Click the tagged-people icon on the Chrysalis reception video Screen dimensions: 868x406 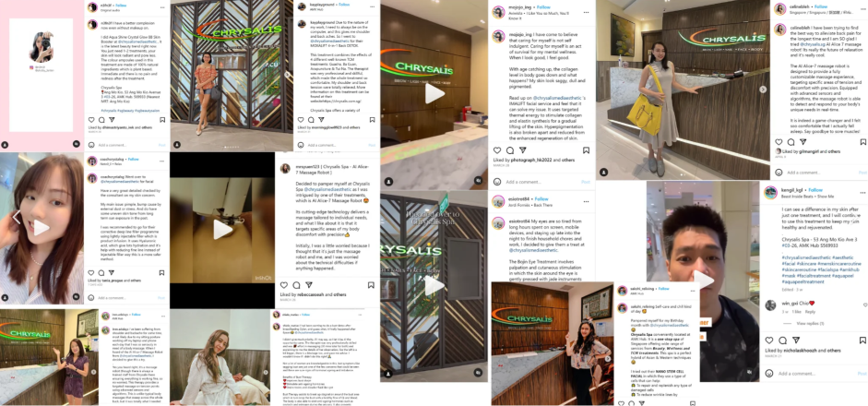(x=388, y=181)
